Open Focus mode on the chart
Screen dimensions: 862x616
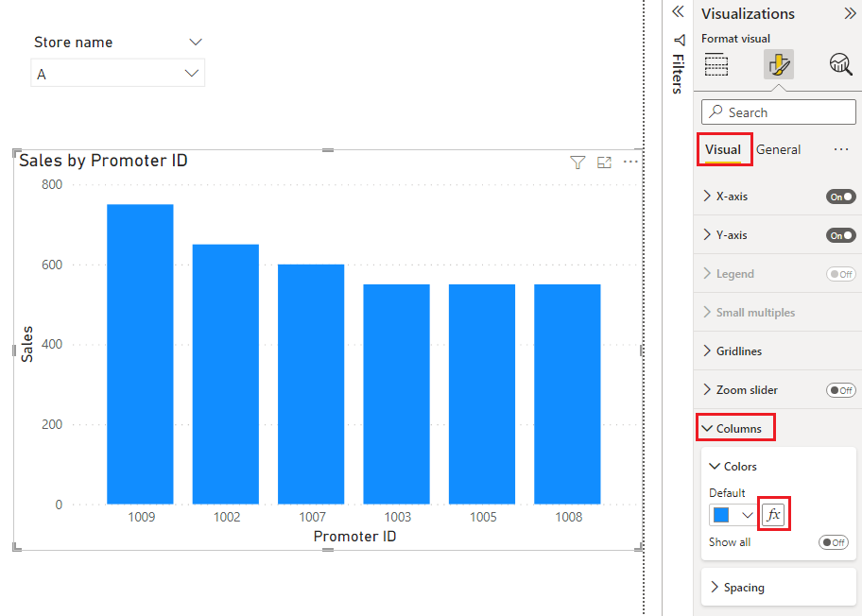pyautogui.click(x=604, y=163)
